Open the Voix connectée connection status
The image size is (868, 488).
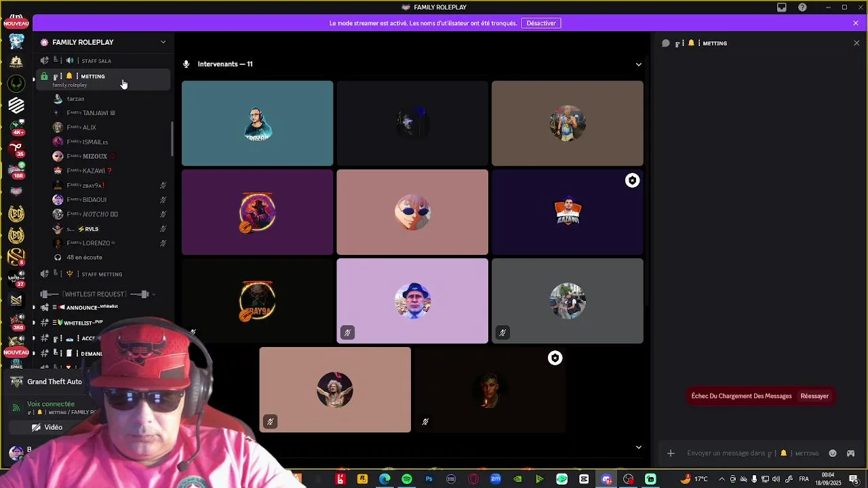51,404
